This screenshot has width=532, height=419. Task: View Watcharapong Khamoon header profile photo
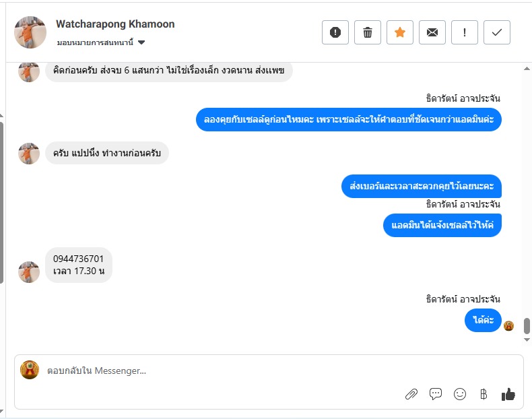coord(30,32)
